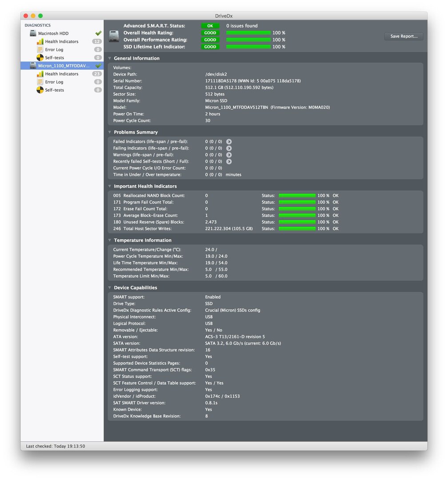Image resolution: width=448 pixels, height=480 pixels.
Task: Click GOOD badge for Overall Performance Rating
Action: point(210,40)
